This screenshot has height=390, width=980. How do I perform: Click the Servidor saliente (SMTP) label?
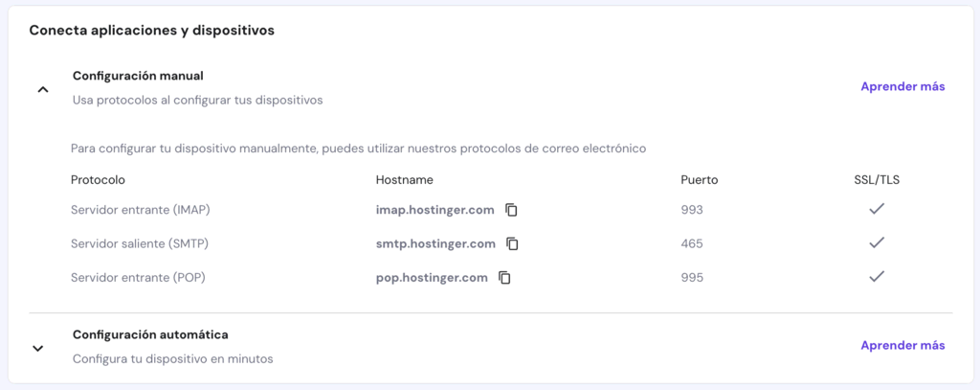[140, 243]
